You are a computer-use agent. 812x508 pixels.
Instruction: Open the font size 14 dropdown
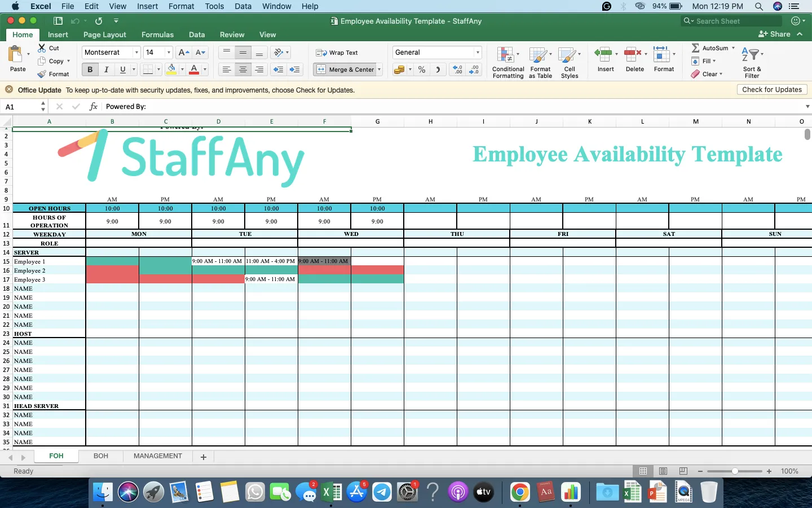(169, 52)
